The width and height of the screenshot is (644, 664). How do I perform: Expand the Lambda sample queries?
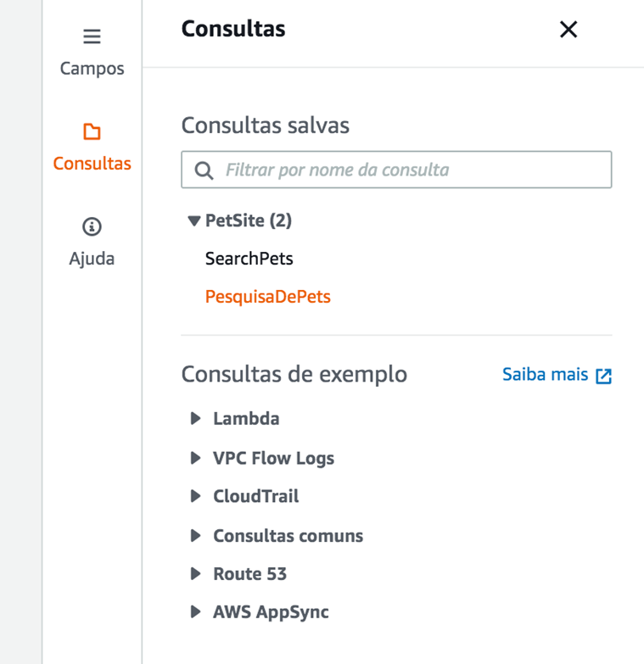click(196, 418)
